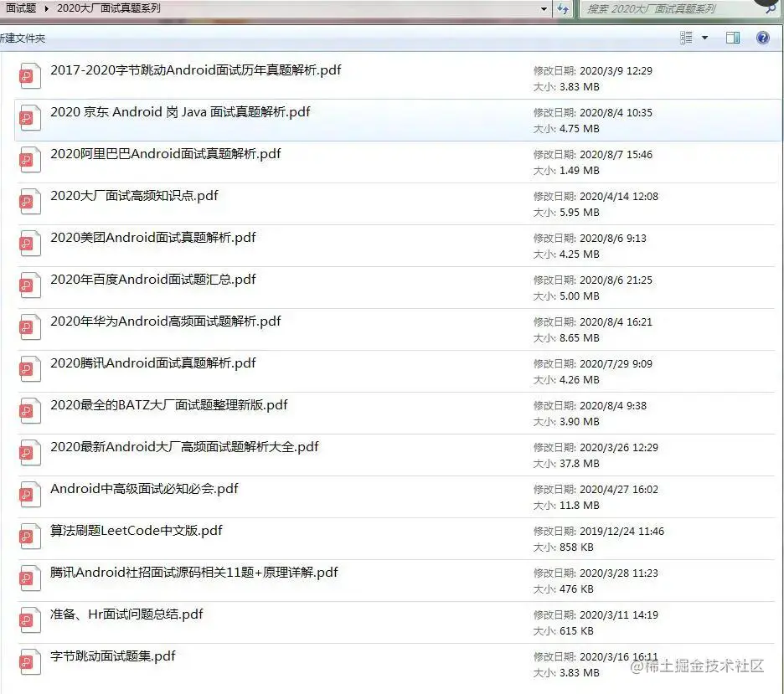This screenshot has height=694, width=784.
Task: Click modified date 2020/4/14 12:08
Action: 619,197
